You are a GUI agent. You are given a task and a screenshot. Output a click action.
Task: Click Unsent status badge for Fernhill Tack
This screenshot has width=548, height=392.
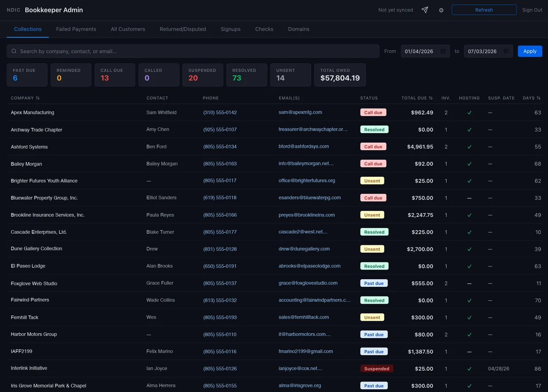(372, 317)
